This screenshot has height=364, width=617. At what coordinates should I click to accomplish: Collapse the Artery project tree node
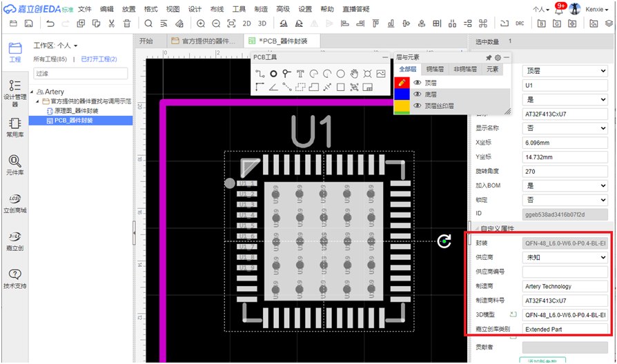32,92
